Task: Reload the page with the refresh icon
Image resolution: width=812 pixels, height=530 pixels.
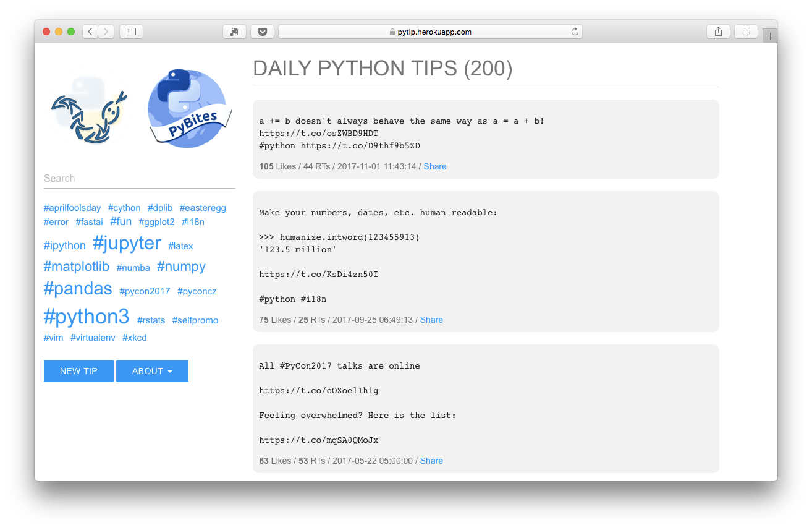Action: tap(575, 32)
